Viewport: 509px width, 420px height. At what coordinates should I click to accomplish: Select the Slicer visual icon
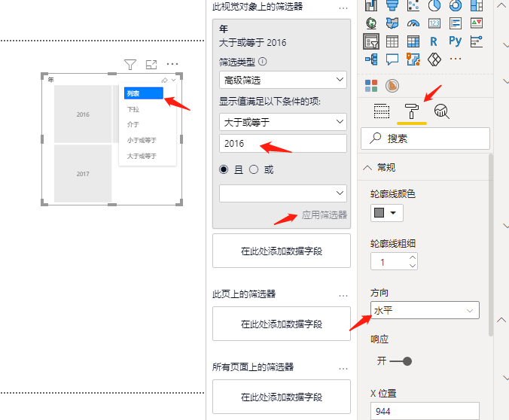(370, 41)
